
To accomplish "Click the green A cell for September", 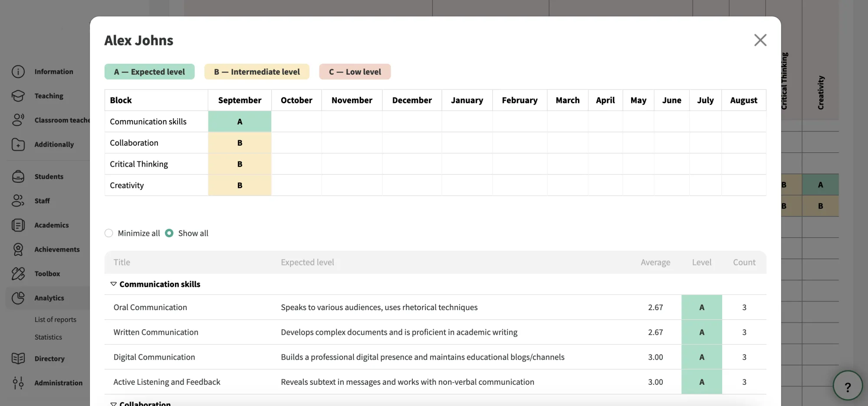I will click(240, 121).
